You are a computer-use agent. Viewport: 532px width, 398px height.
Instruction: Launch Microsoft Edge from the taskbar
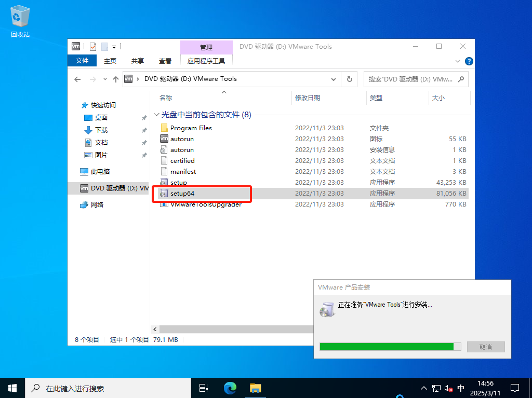[x=230, y=388]
